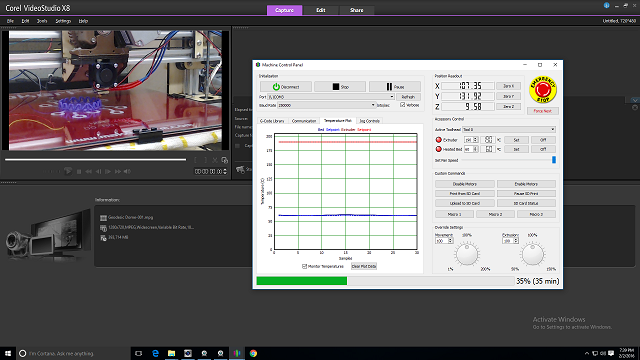Click the Disconnect power button

[286, 87]
